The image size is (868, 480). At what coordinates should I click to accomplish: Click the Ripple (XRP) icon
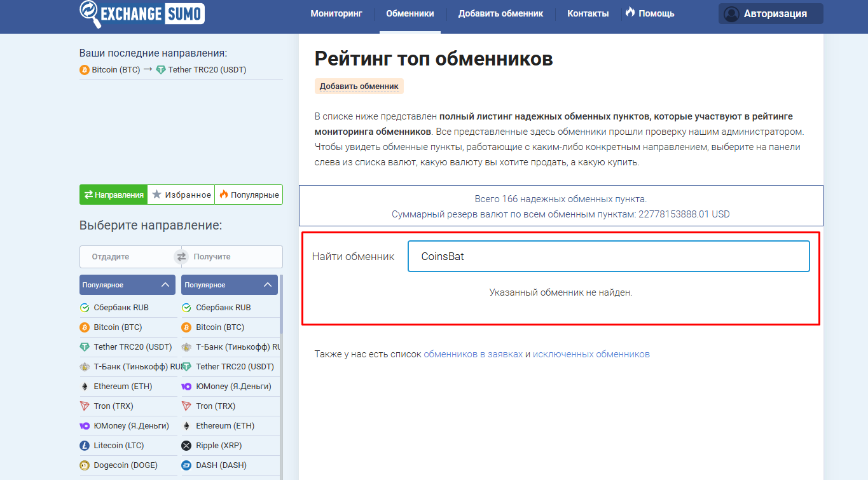tap(186, 446)
